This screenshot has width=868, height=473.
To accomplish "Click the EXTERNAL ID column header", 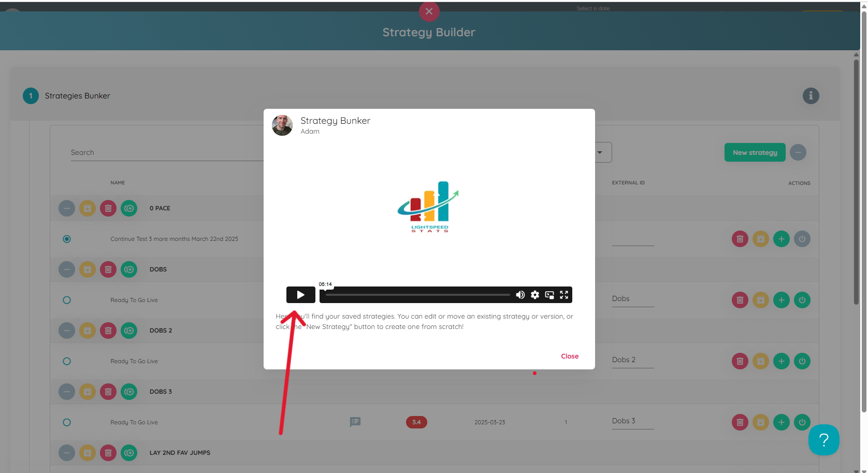I will point(628,183).
